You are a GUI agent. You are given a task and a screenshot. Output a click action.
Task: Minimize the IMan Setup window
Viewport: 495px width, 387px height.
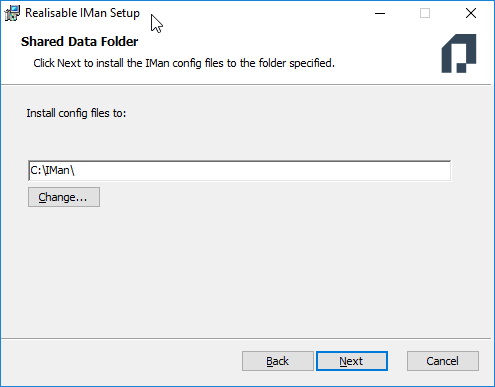tap(380, 13)
